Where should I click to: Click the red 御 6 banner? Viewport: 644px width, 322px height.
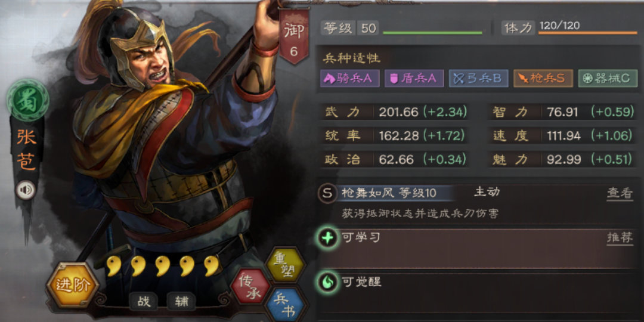pyautogui.click(x=293, y=37)
